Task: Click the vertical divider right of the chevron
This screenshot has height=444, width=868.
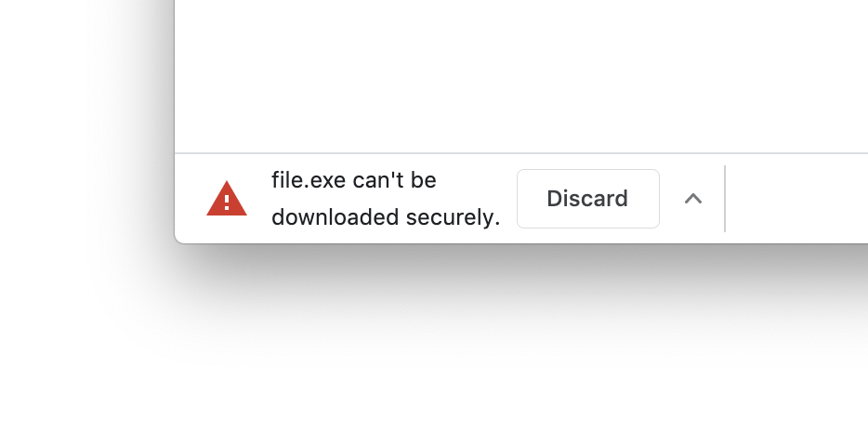Action: (x=725, y=199)
